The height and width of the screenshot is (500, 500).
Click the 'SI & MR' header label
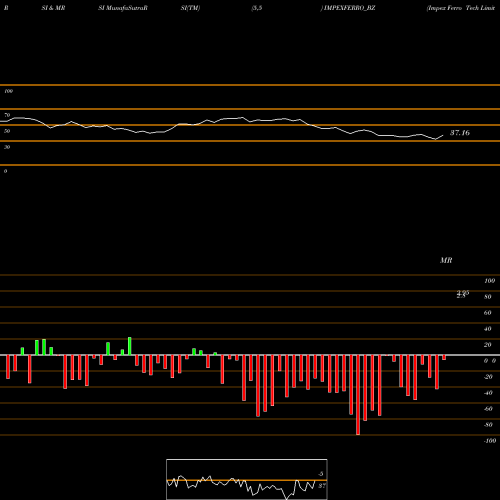[53, 8]
